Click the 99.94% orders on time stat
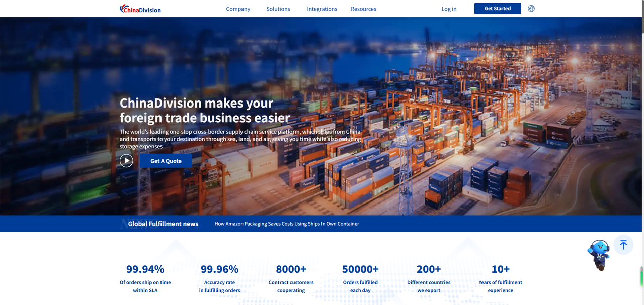The width and height of the screenshot is (644, 305). tap(145, 279)
